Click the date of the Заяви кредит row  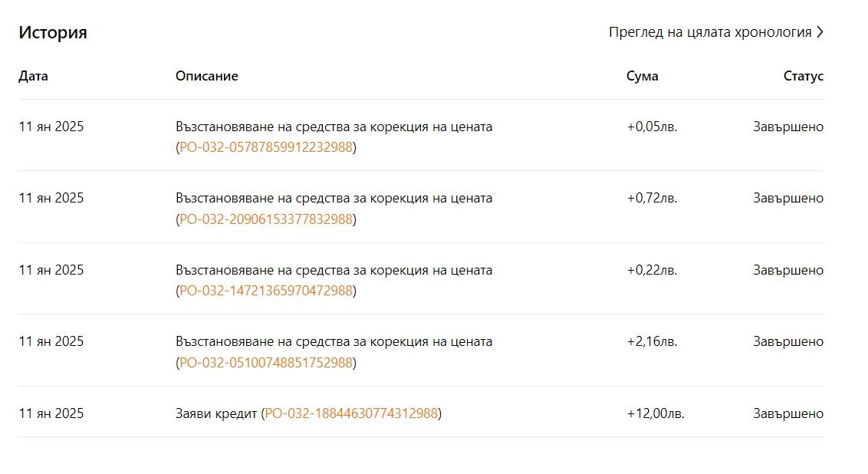pyautogui.click(x=51, y=413)
